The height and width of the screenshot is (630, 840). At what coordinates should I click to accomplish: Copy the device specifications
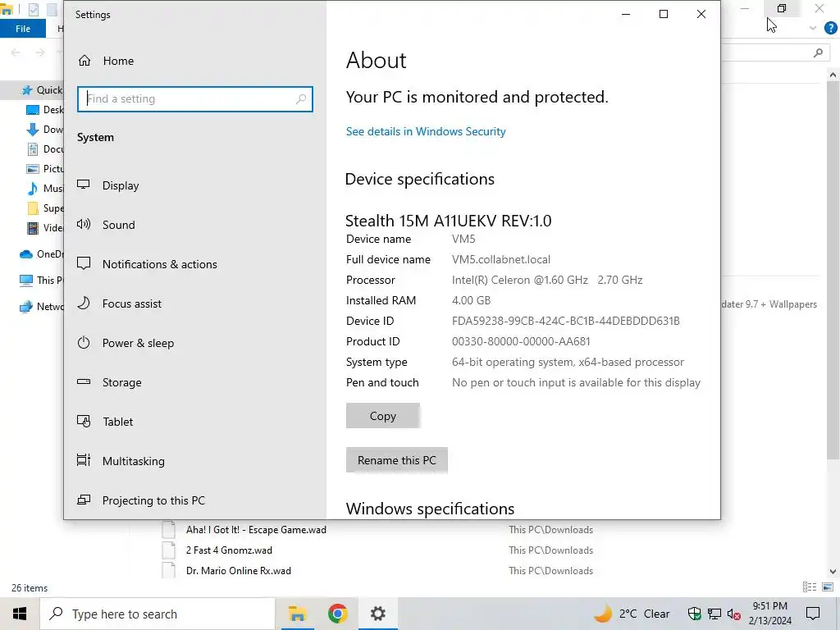click(x=382, y=416)
